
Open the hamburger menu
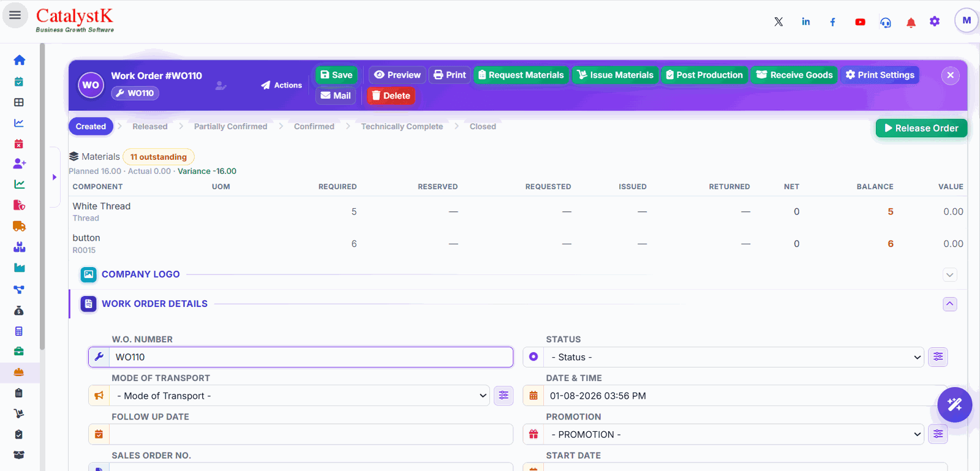pos(15,15)
